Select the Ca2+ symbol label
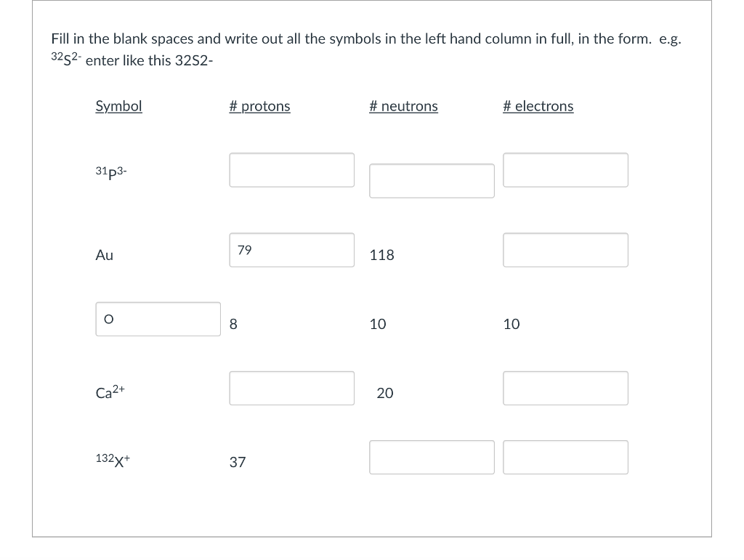Image resolution: width=744 pixels, height=560 pixels. click(x=108, y=392)
